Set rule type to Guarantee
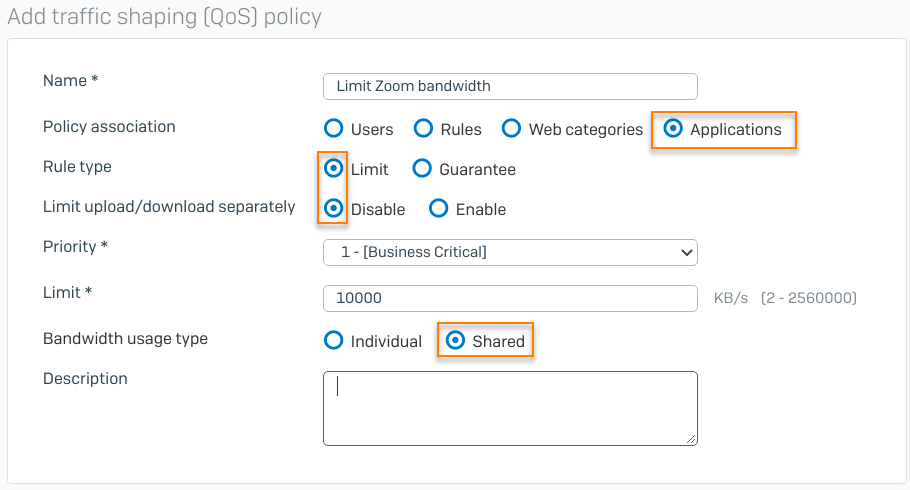This screenshot has width=910, height=490. [x=423, y=169]
